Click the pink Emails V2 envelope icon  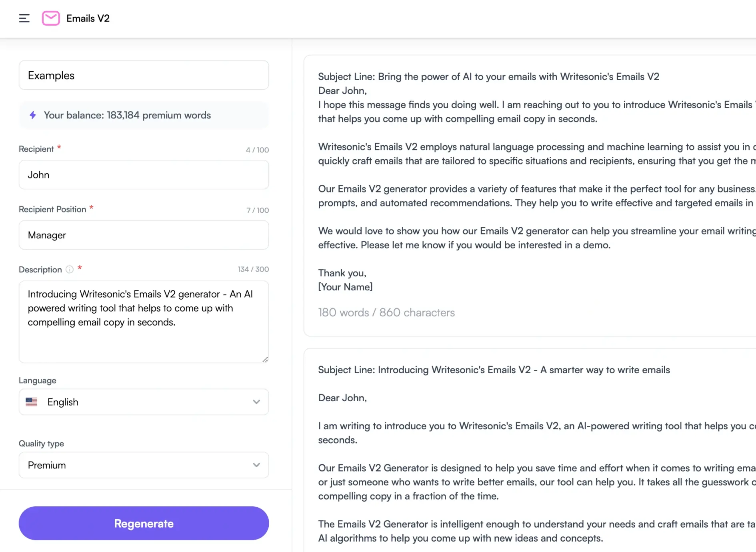point(51,18)
